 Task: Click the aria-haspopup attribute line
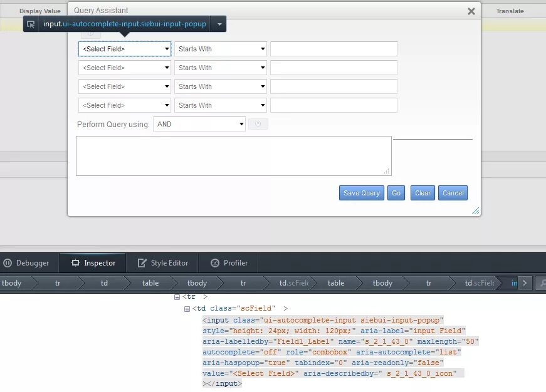(323, 363)
